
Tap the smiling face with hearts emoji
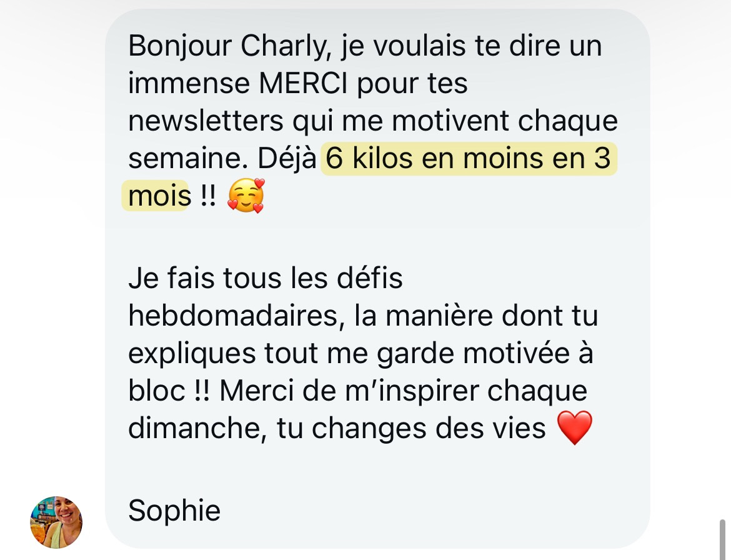246,196
